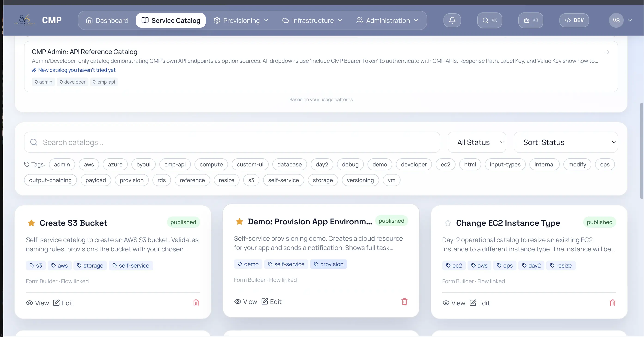Choose the provision tag filter chip
Screen dimensions: 644x337
coord(131,180)
